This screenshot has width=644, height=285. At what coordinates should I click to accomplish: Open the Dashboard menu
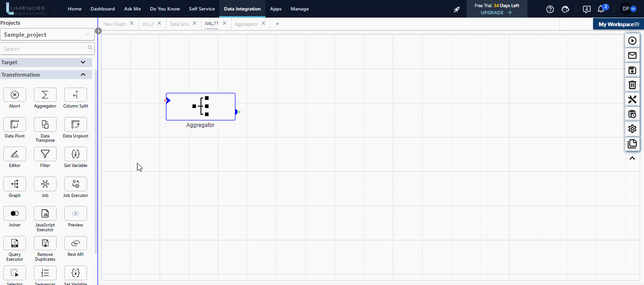point(103,9)
